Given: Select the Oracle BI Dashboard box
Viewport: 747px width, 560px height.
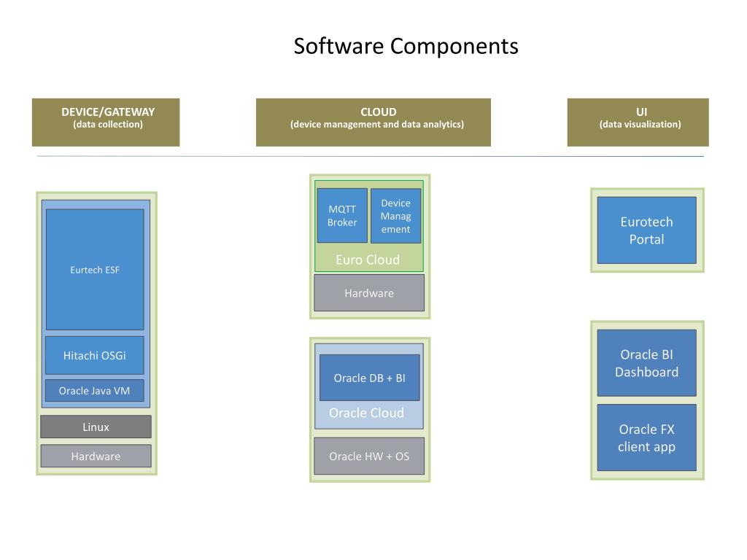Looking at the screenshot, I should point(647,363).
